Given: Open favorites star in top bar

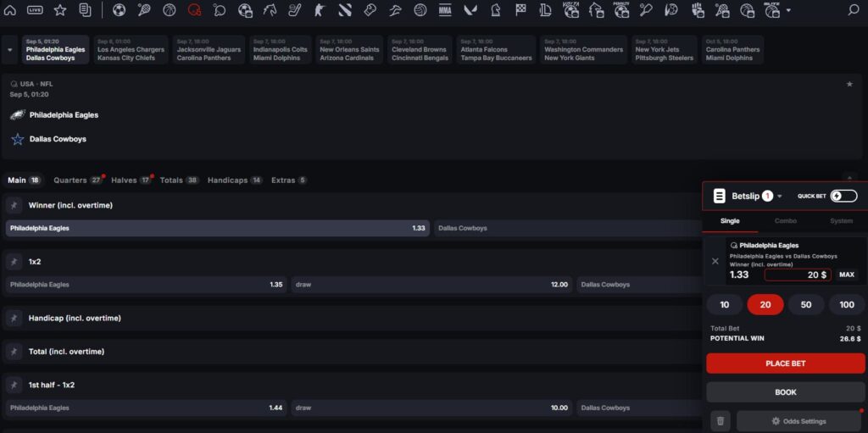Looking at the screenshot, I should pos(60,10).
